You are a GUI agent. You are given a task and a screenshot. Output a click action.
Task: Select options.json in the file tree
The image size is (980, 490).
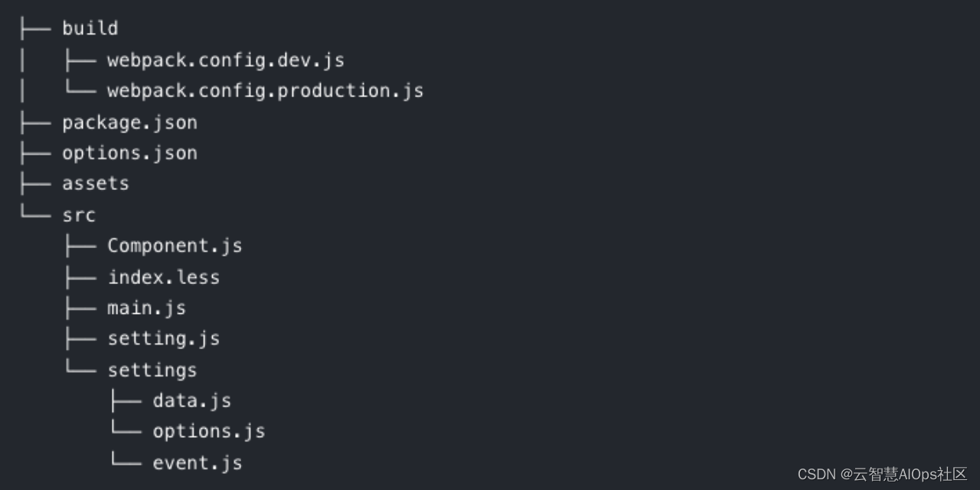point(129,153)
